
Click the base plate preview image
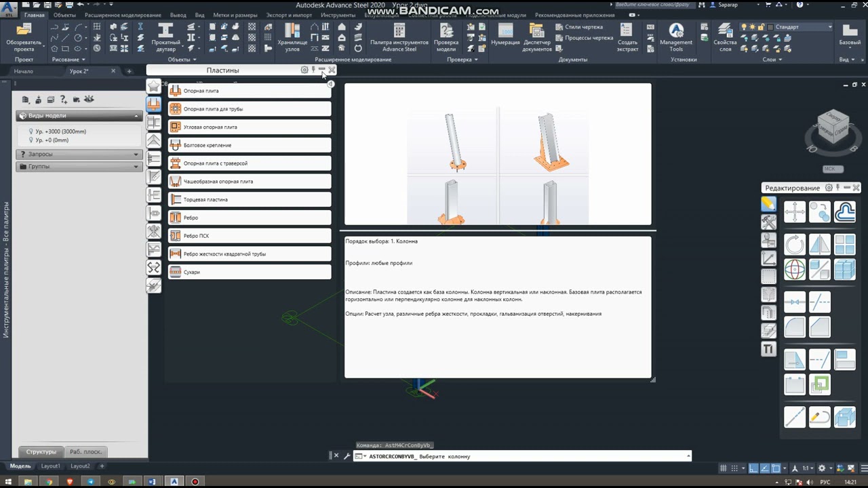pyautogui.click(x=498, y=154)
